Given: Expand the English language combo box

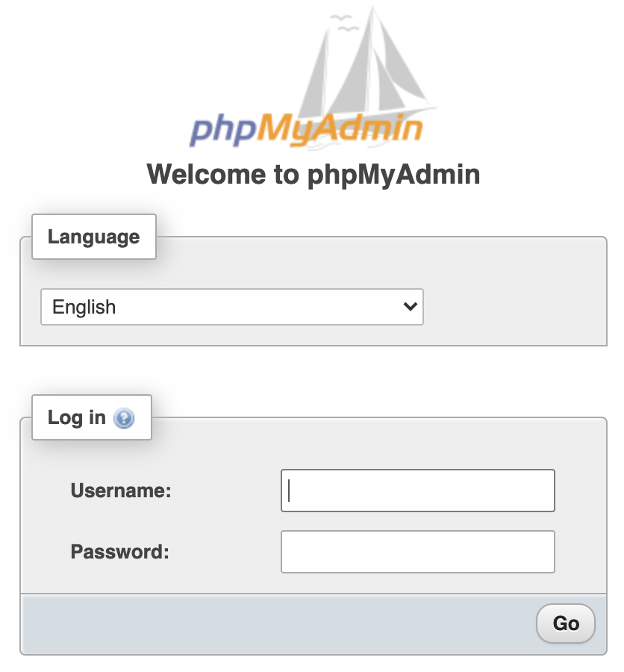Looking at the screenshot, I should click(231, 307).
